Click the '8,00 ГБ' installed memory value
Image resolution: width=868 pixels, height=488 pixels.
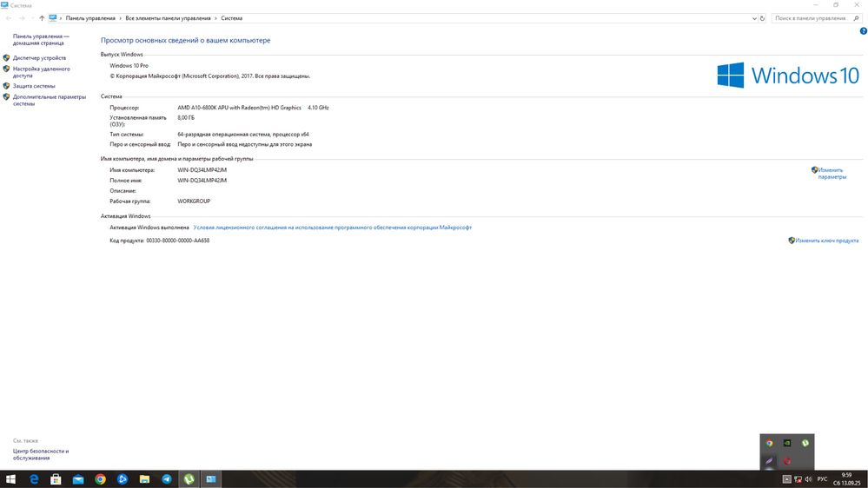pos(186,118)
